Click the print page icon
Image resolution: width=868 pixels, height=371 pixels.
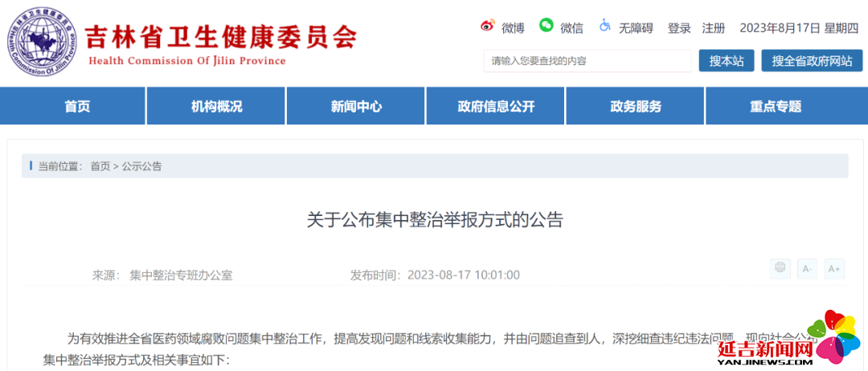(780, 269)
